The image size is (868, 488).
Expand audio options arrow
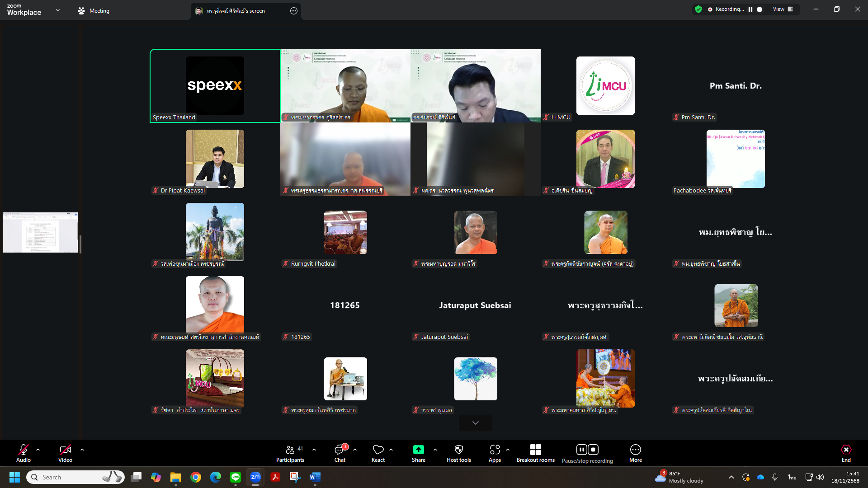click(38, 450)
